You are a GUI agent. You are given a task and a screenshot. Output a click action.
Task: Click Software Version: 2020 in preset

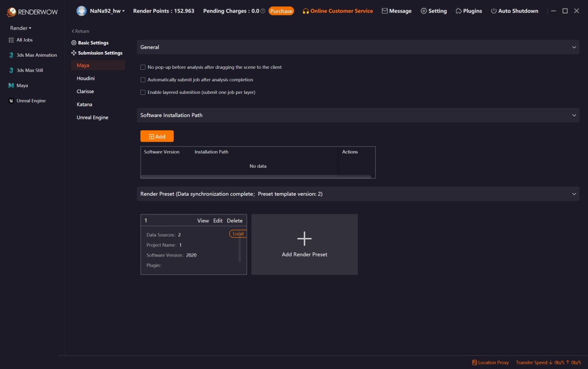tap(171, 255)
